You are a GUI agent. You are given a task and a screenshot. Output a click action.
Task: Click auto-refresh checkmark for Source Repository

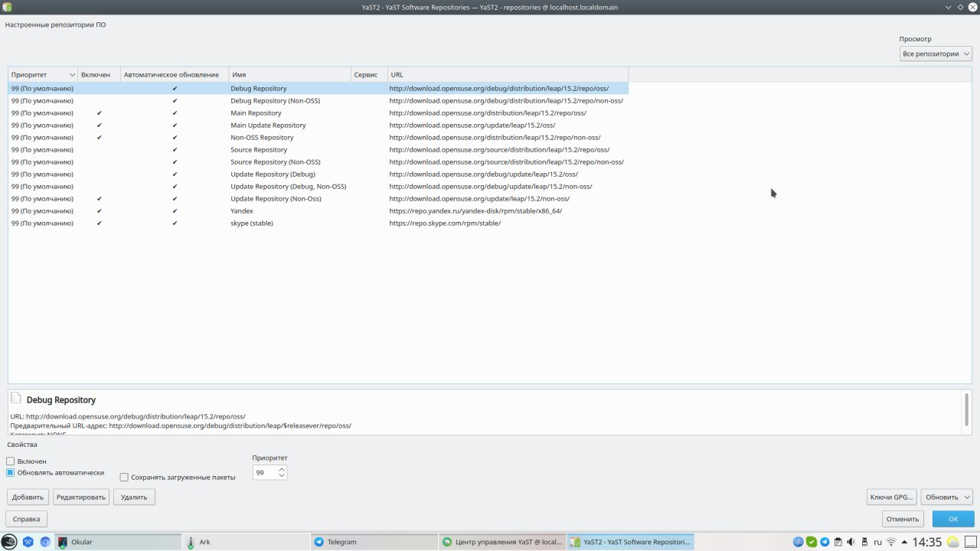tap(175, 150)
